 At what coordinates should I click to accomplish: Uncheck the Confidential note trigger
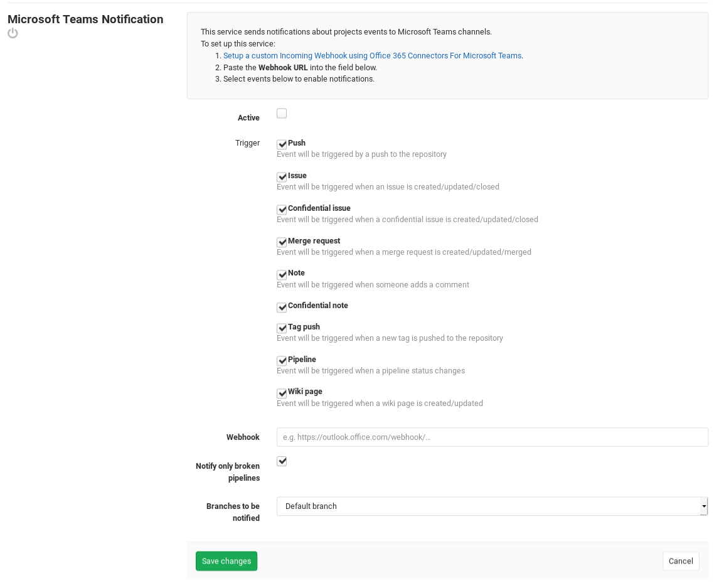coord(282,307)
